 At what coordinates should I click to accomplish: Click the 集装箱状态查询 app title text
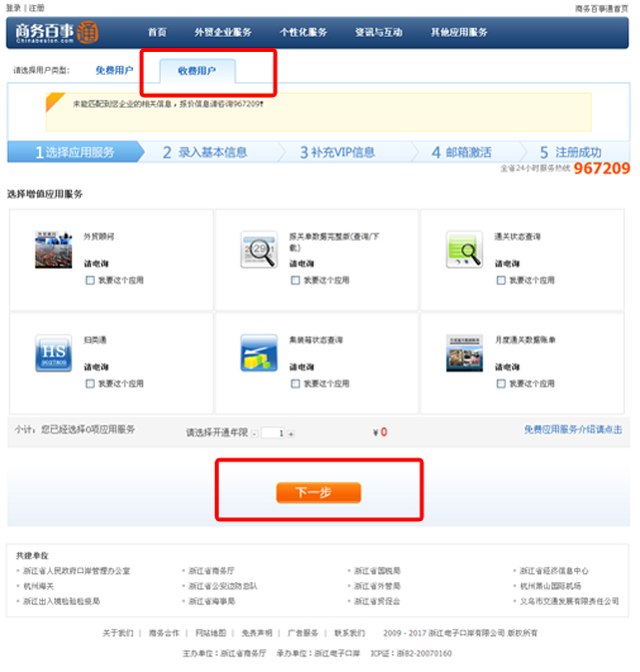point(316,340)
